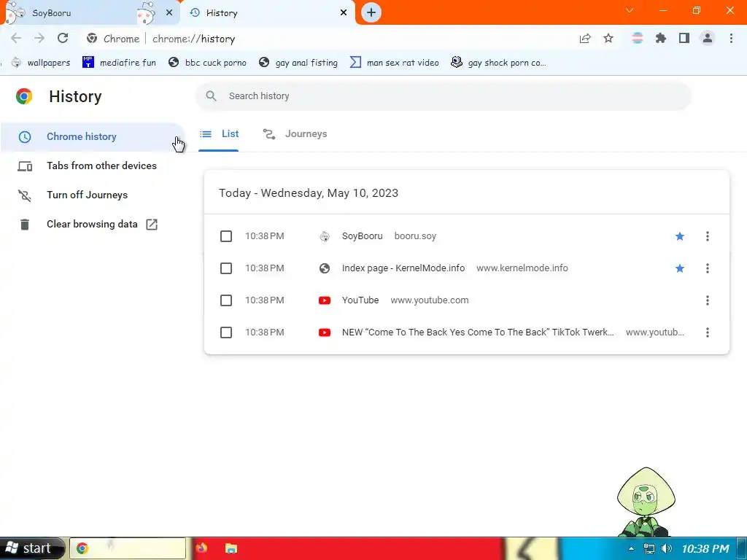Open more actions for YouTube entry
This screenshot has height=560, width=747.
pos(708,300)
